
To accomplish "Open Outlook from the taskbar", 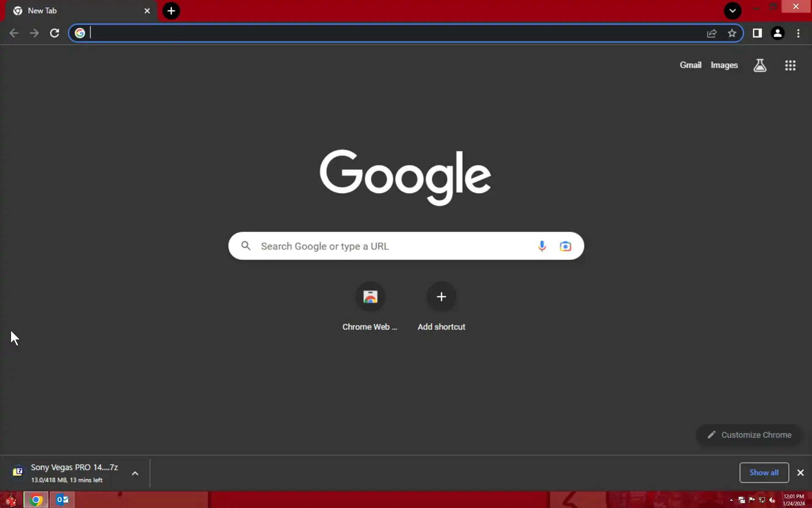I will pyautogui.click(x=62, y=500).
